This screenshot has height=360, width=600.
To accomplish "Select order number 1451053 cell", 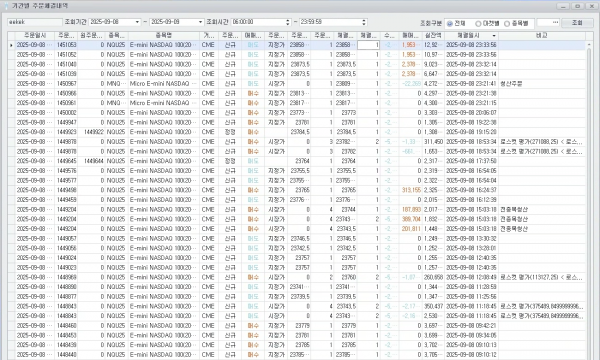I will coord(67,45).
